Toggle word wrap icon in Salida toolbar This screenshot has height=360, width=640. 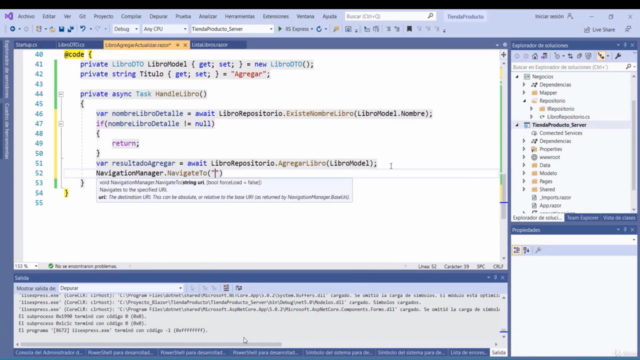239,288
